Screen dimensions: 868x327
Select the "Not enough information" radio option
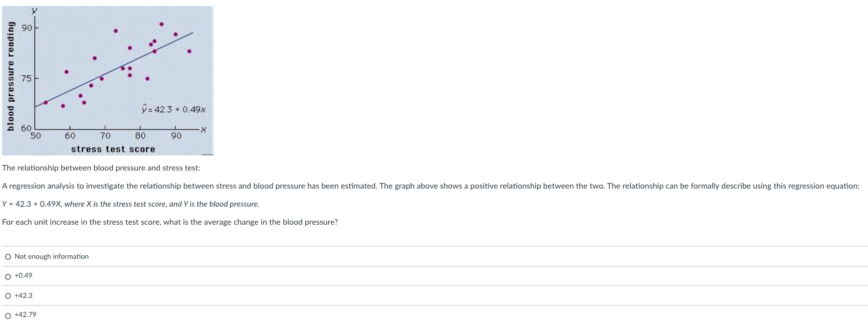pos(8,257)
